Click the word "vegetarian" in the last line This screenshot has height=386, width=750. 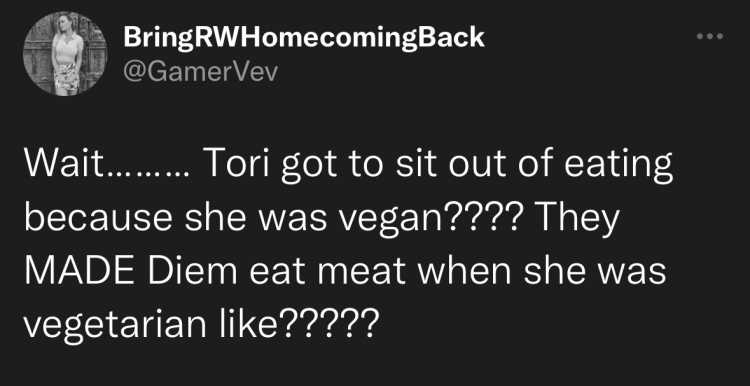pyautogui.click(x=114, y=324)
